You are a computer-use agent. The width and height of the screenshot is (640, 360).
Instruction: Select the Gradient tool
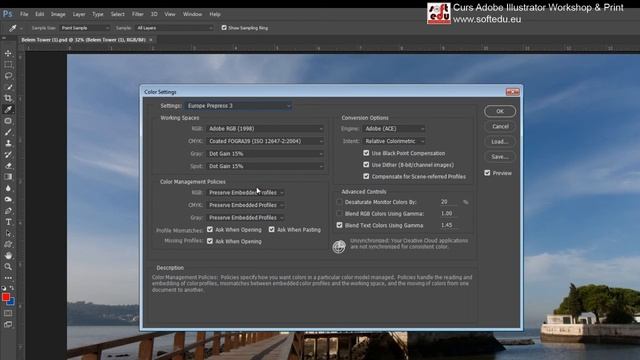(8, 177)
